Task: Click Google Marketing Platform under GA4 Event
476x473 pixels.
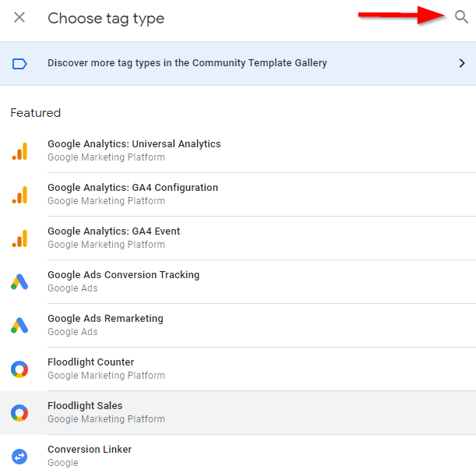Action: point(106,245)
